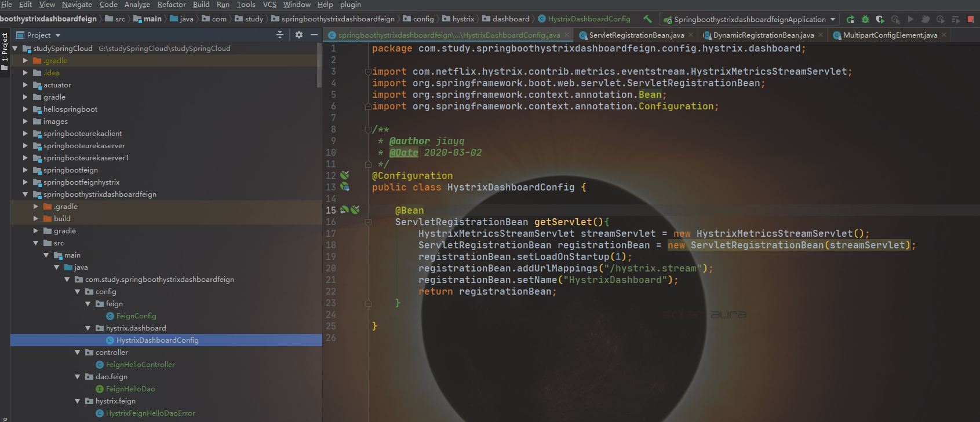Run with coverage shield icon
This screenshot has width=980, height=422.
(x=880, y=19)
